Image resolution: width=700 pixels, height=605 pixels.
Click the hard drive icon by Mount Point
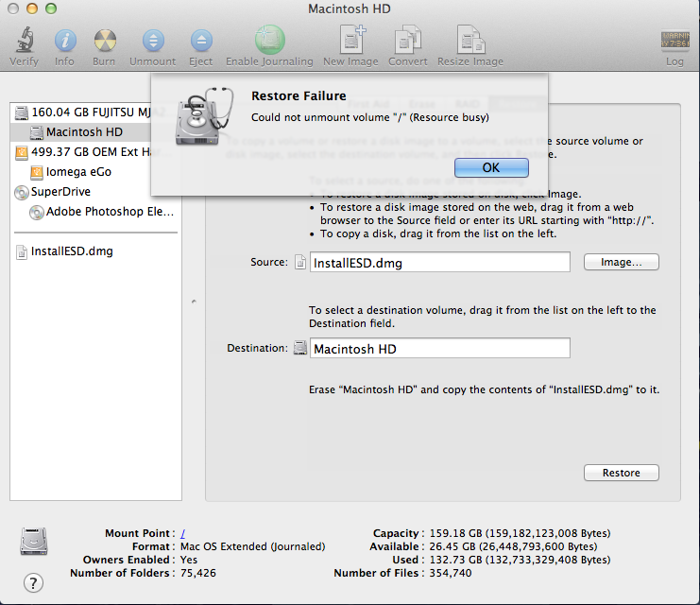coord(34,541)
